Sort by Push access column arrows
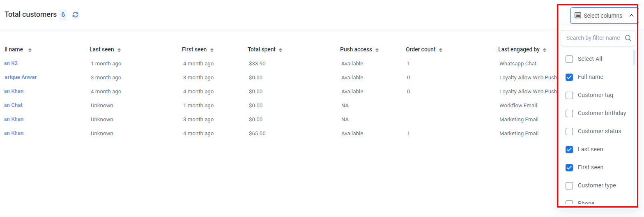 pos(377,50)
